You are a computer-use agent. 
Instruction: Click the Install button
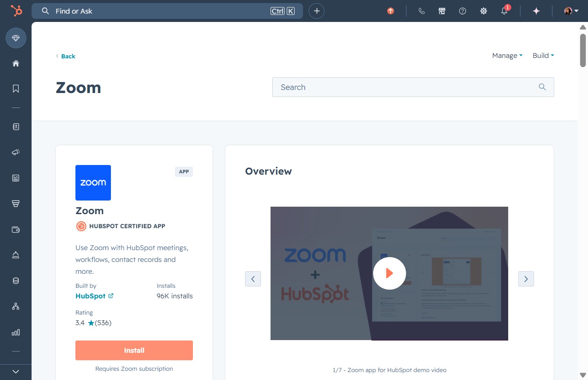(x=134, y=350)
